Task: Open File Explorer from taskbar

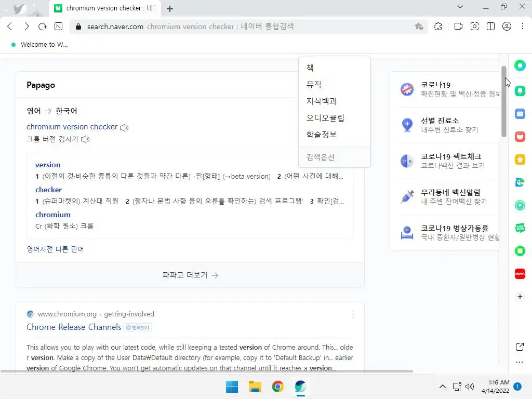Action: pyautogui.click(x=255, y=387)
